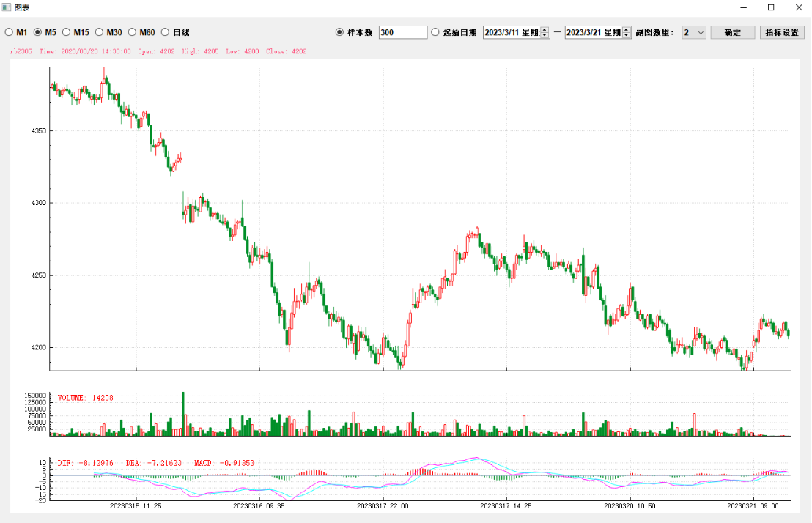Click the sample count field showing 300
Viewport: 812px width, 523px height.
[x=402, y=32]
